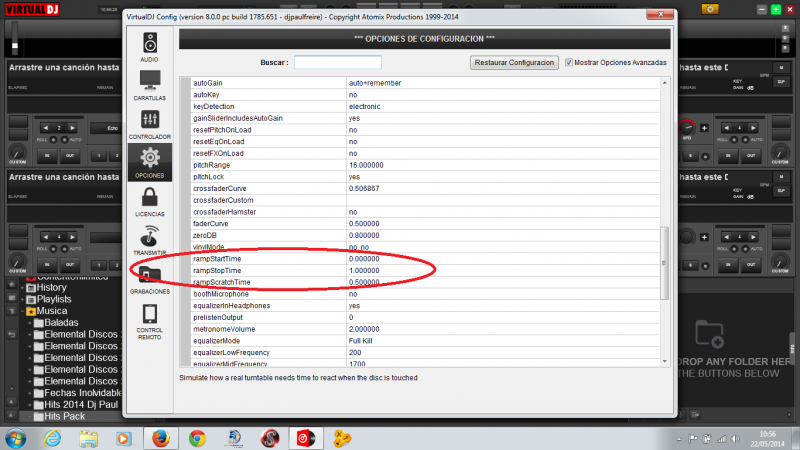Select the crossfaderHamster option row
The height and width of the screenshot is (450, 800).
pyautogui.click(x=424, y=212)
